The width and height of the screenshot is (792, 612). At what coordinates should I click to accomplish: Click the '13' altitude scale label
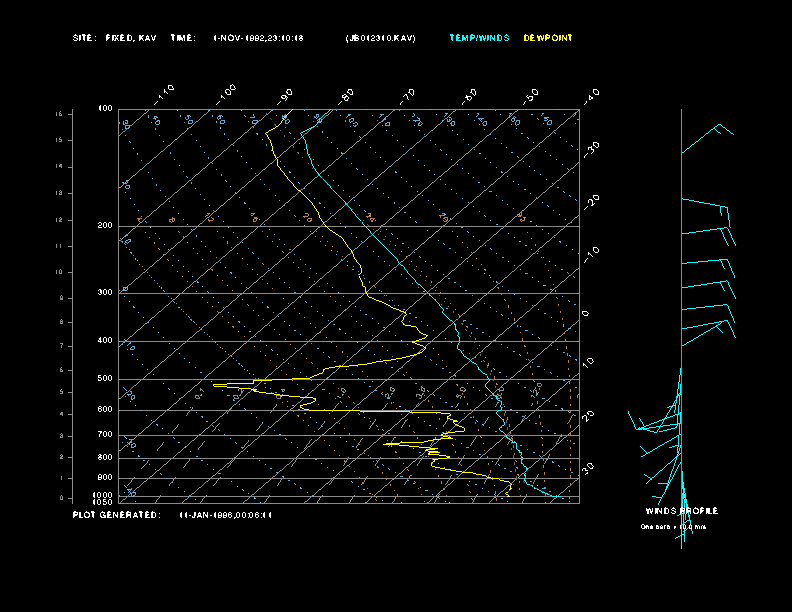(60, 193)
